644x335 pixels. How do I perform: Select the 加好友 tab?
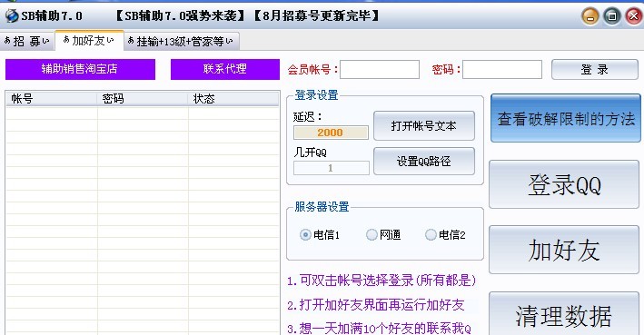point(89,40)
